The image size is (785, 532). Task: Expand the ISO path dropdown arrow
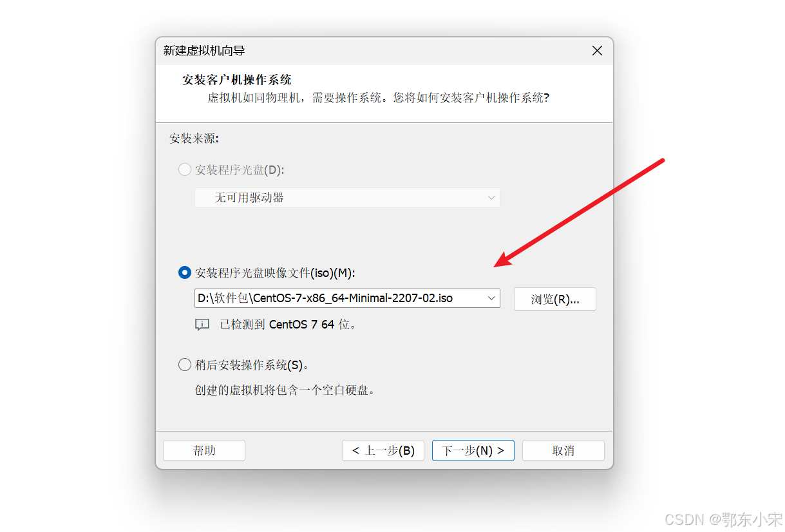tap(491, 298)
